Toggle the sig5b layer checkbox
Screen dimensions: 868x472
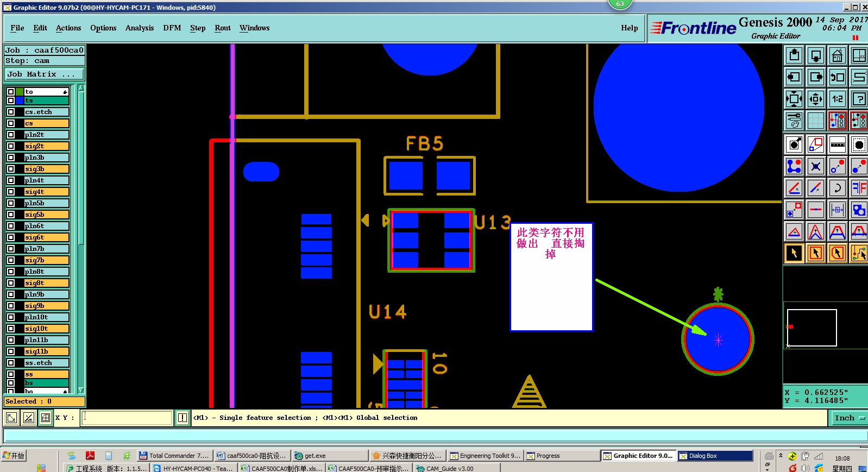(x=11, y=215)
